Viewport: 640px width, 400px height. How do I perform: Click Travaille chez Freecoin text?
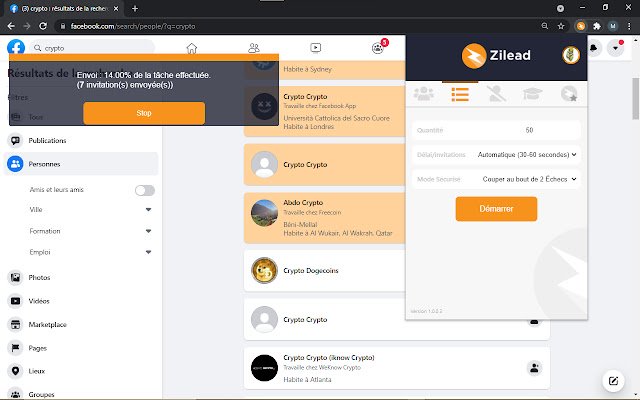coord(312,212)
